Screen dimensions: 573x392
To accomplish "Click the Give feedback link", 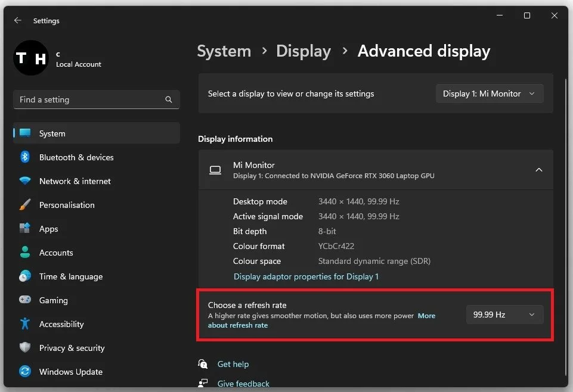I will (x=243, y=384).
